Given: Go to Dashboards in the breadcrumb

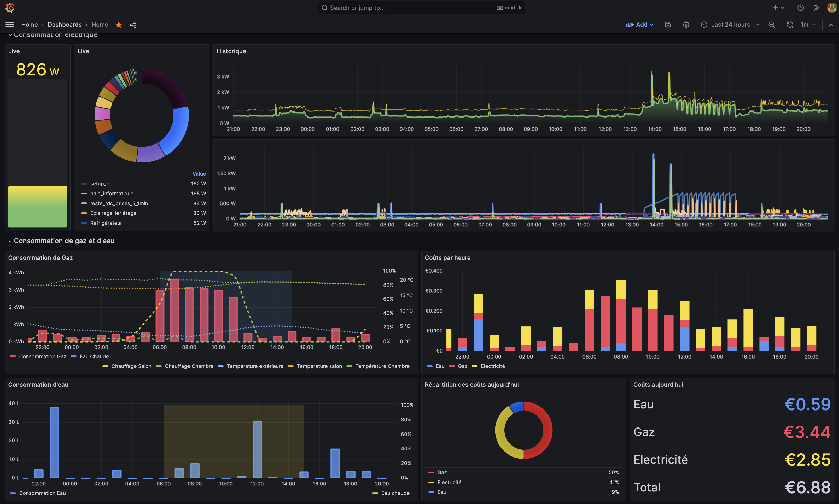Looking at the screenshot, I should click(x=65, y=25).
